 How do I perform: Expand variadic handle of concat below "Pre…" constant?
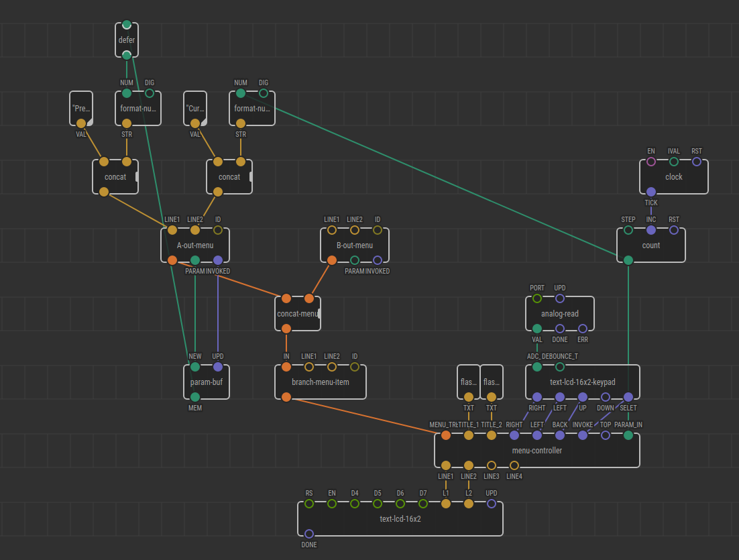(137, 177)
